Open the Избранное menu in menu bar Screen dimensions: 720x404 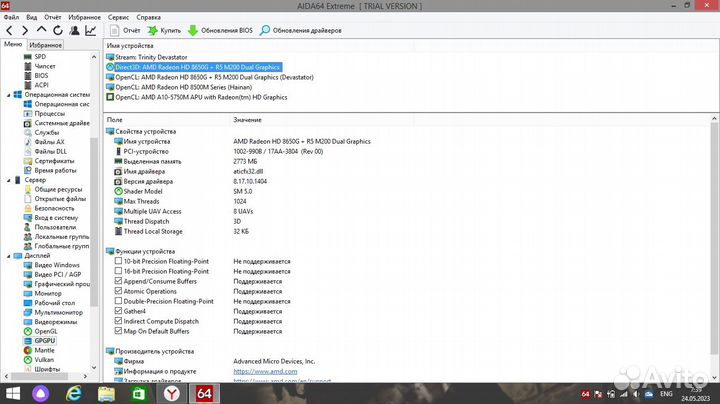84,17
